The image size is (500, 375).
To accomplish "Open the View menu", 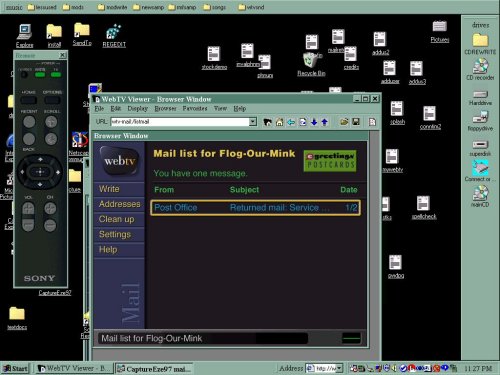I will pyautogui.click(x=220, y=108).
